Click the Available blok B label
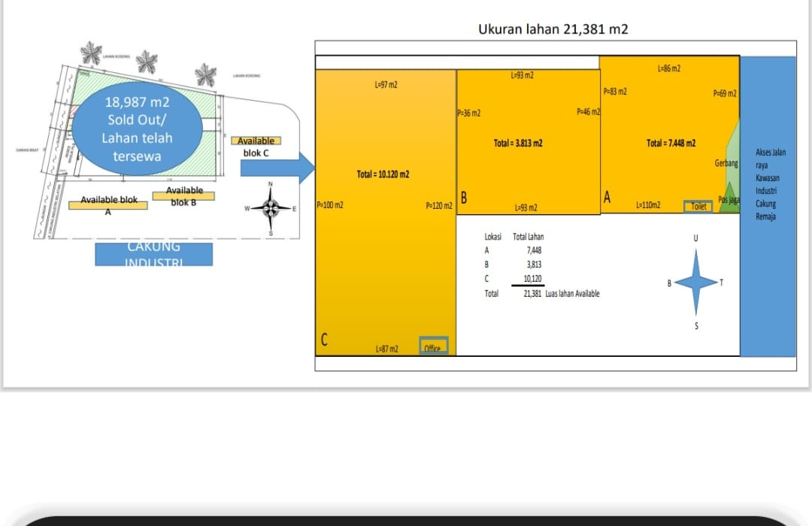The height and width of the screenshot is (526, 812). pyautogui.click(x=184, y=196)
